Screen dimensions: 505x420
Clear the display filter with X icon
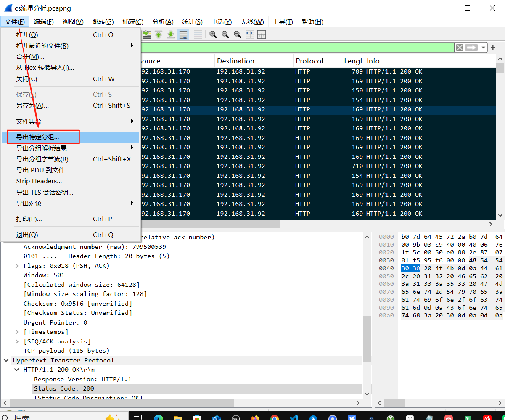(460, 48)
